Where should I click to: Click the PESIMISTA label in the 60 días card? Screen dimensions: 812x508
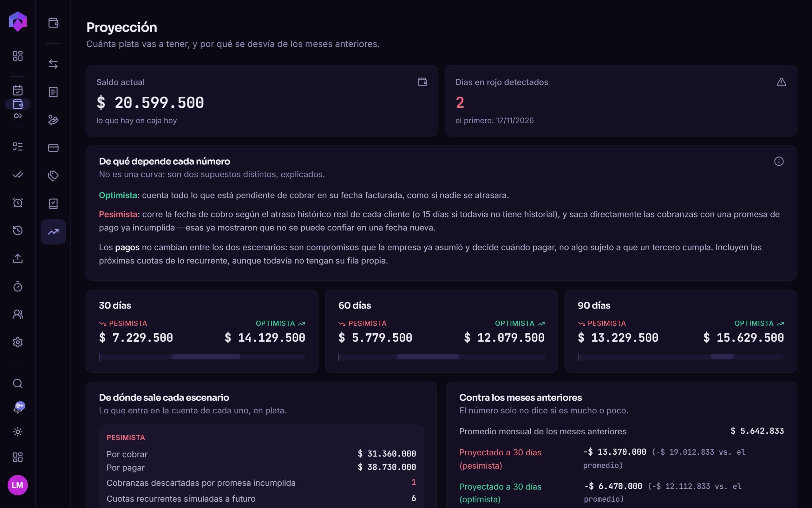pyautogui.click(x=367, y=323)
